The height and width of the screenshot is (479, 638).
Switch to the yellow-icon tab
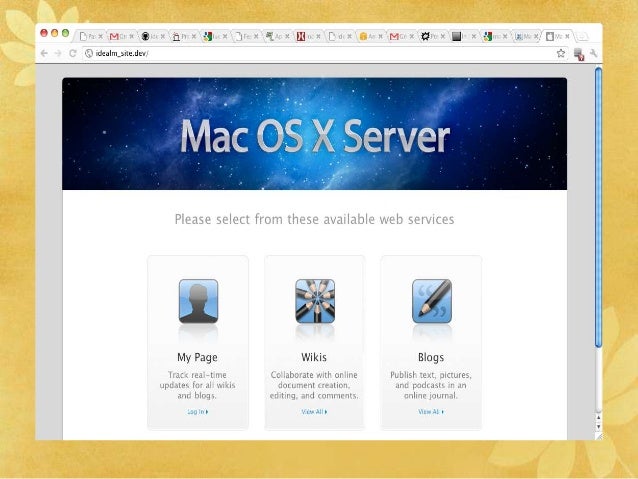tap(368, 37)
